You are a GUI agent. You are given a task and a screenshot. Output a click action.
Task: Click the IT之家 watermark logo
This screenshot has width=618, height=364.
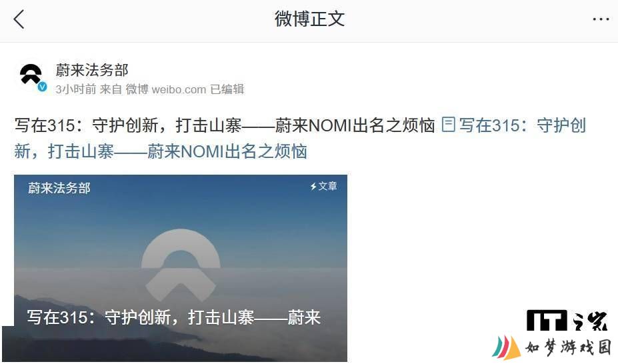point(567,320)
